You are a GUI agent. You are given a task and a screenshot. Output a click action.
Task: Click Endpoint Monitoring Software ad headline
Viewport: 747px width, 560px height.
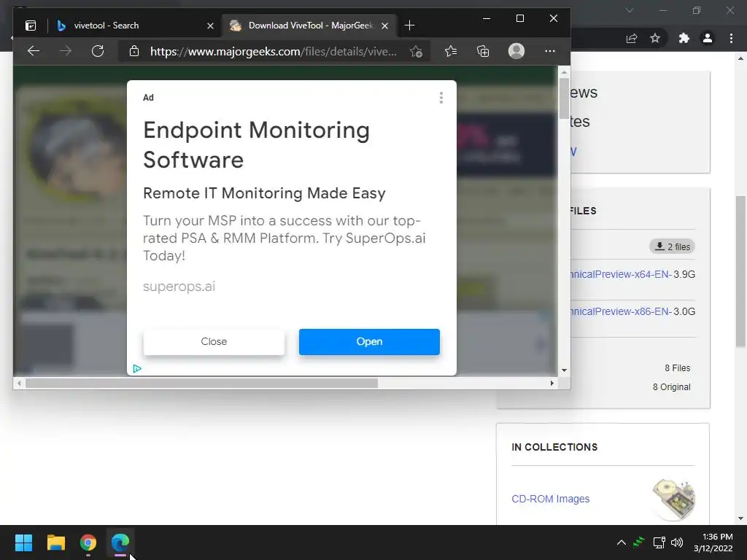pos(256,145)
